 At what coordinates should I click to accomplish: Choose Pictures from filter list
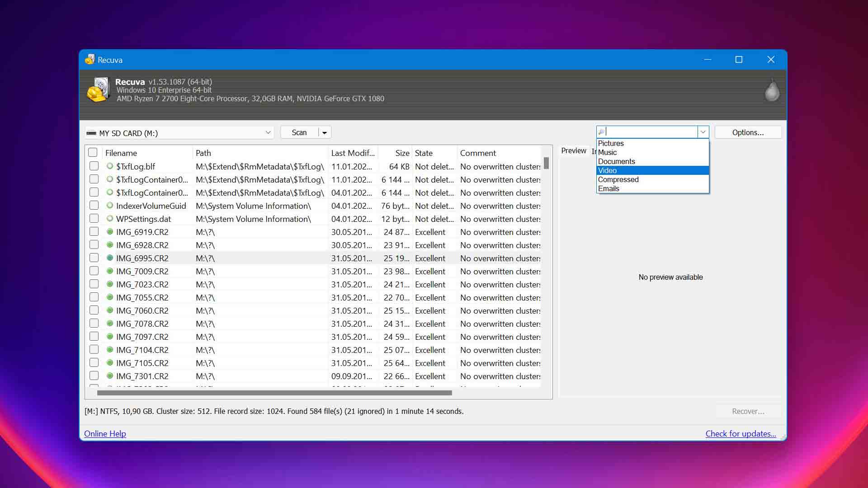click(x=652, y=143)
